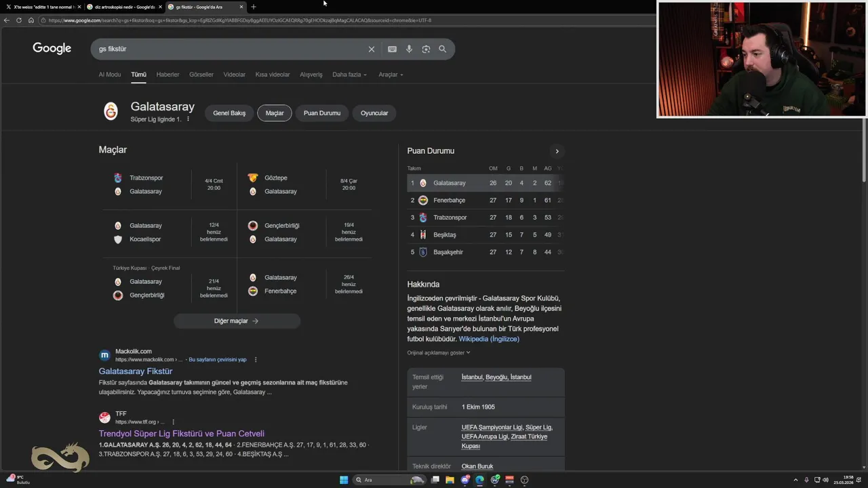
Task: Select the 'Alışveriş' tab
Action: (x=311, y=75)
